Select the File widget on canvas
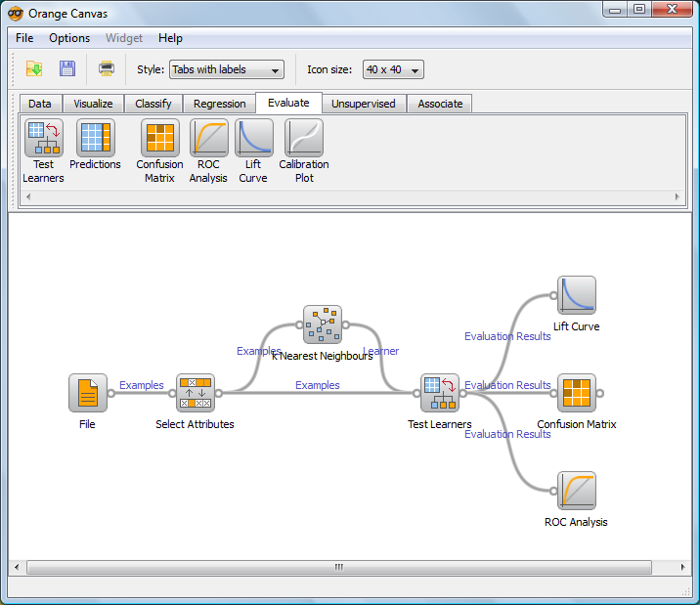The height and width of the screenshot is (605, 700). [88, 393]
